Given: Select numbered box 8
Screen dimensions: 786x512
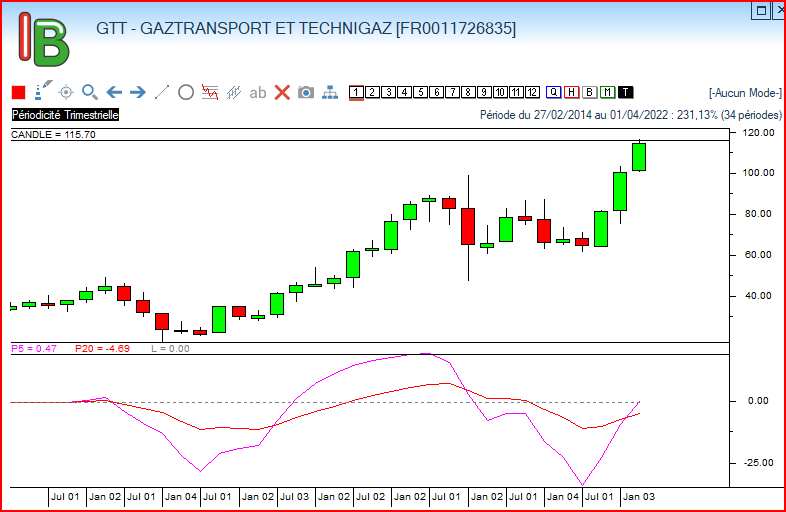Looking at the screenshot, I should 468,92.
